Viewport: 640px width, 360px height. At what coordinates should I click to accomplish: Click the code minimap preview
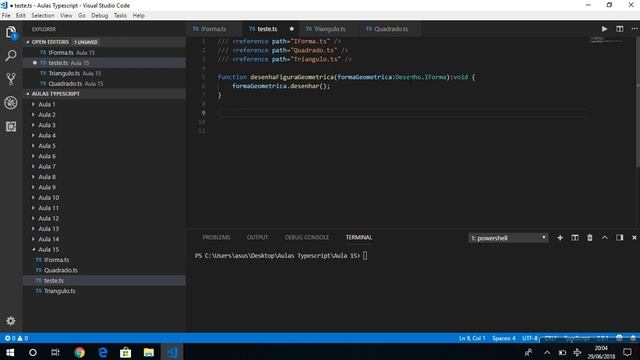point(605,40)
